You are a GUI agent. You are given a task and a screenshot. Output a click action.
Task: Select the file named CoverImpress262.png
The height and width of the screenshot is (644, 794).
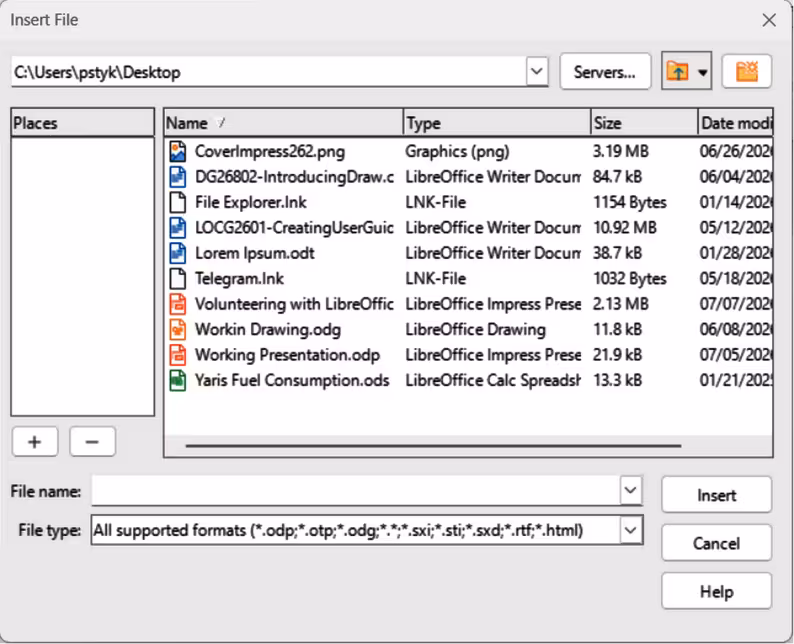coord(270,151)
